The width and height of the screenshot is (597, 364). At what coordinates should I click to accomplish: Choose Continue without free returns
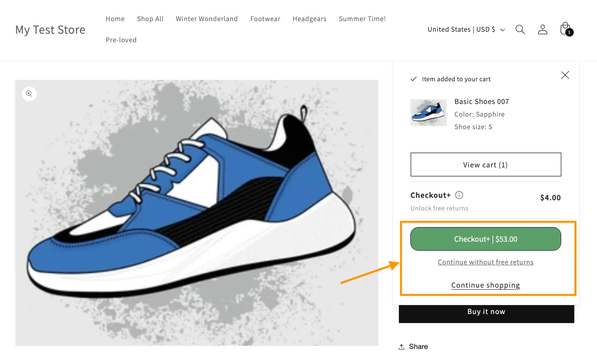(486, 262)
